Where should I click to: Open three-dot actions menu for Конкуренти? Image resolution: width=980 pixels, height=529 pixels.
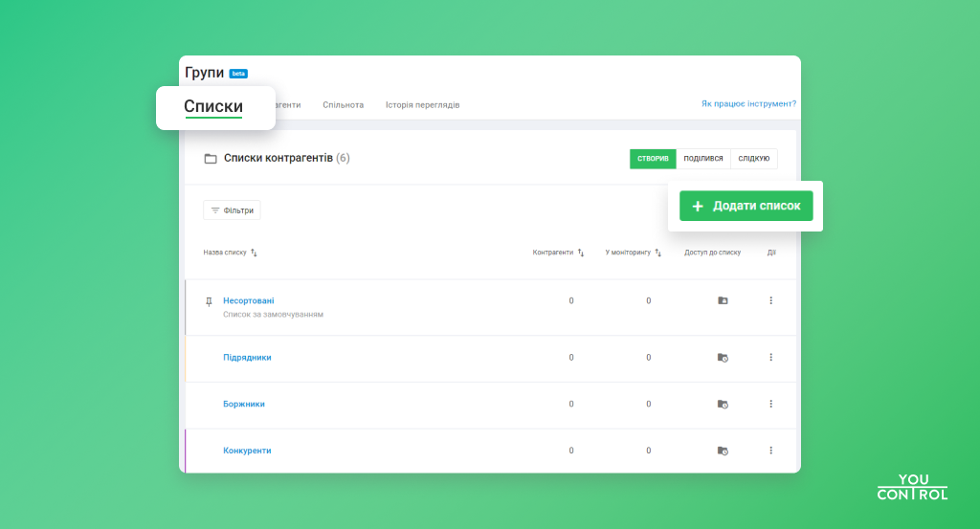click(x=770, y=451)
